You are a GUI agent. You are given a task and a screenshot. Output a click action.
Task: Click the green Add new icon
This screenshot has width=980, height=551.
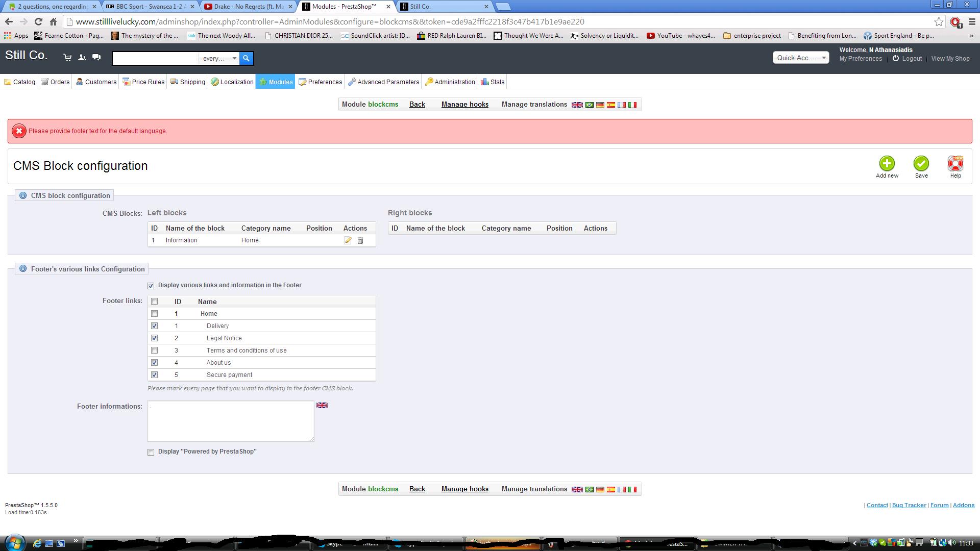tap(887, 164)
